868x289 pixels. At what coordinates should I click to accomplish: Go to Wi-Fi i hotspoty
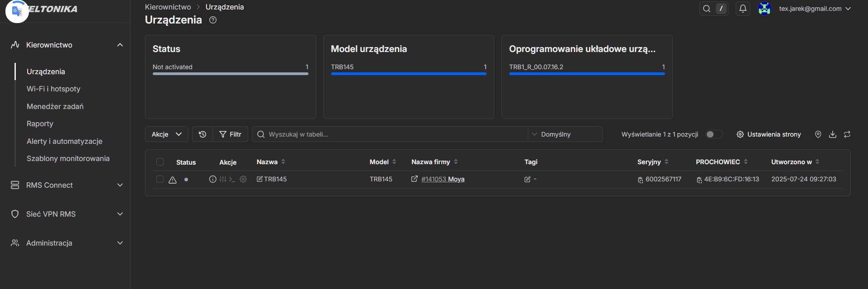point(53,89)
